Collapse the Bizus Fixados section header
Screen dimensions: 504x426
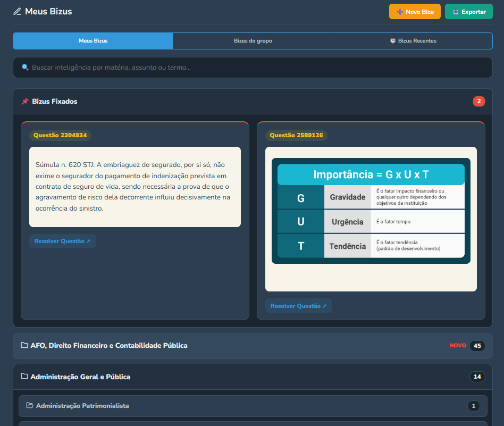253,101
